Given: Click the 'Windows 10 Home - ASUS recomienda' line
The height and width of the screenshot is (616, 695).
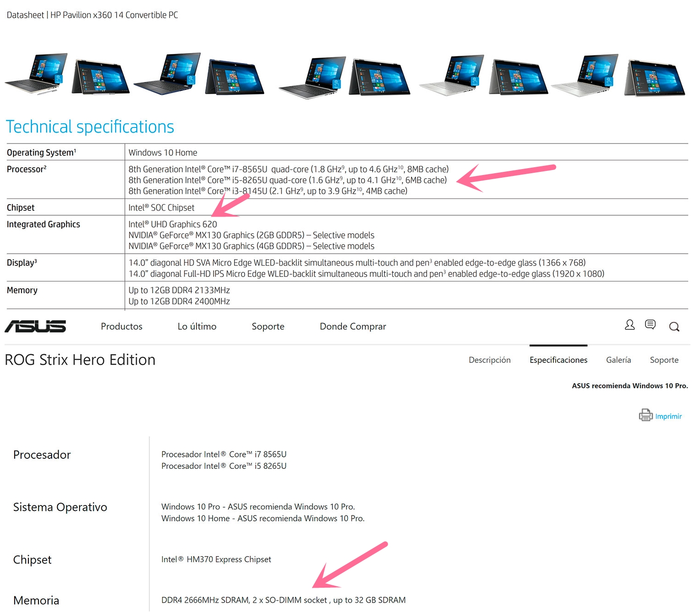Looking at the screenshot, I should pos(263,518).
